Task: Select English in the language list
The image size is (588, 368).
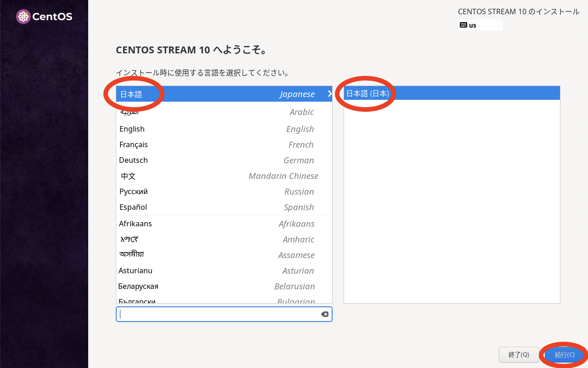Action: click(224, 129)
